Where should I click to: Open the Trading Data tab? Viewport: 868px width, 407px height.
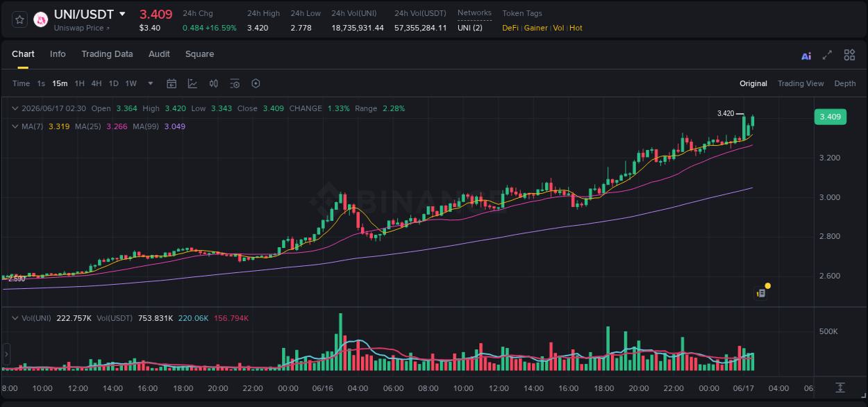pos(107,54)
